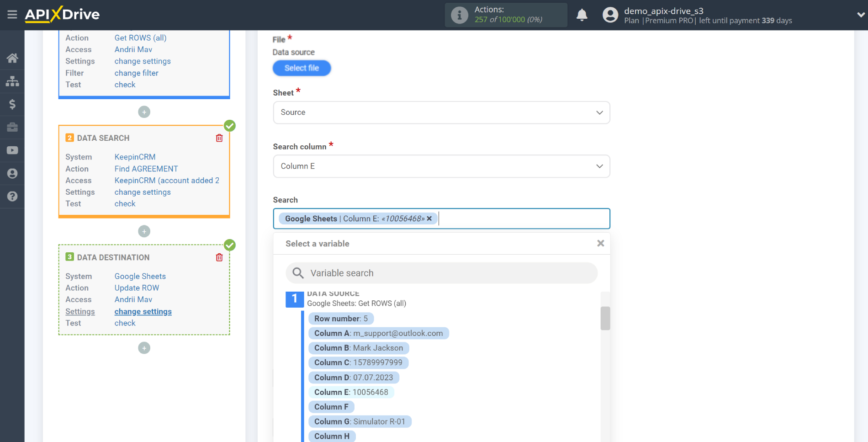Delete the Data Search block
868x442 pixels.
point(219,138)
